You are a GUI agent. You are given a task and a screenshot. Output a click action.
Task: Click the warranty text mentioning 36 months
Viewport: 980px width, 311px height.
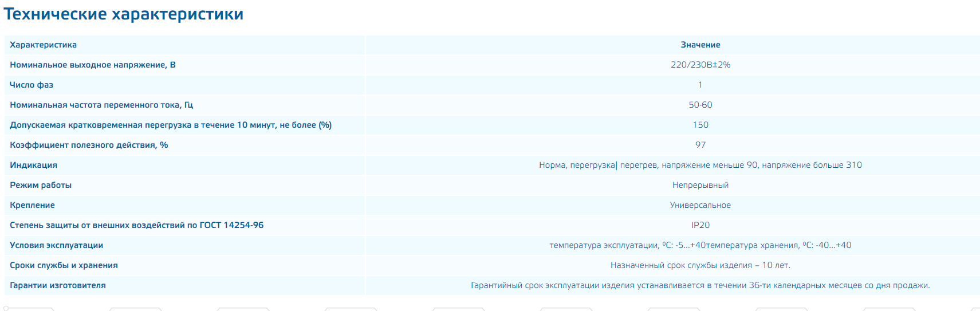(700, 285)
